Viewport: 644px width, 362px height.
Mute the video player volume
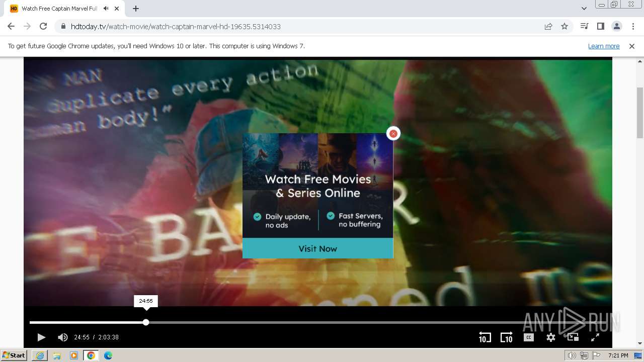point(63,337)
